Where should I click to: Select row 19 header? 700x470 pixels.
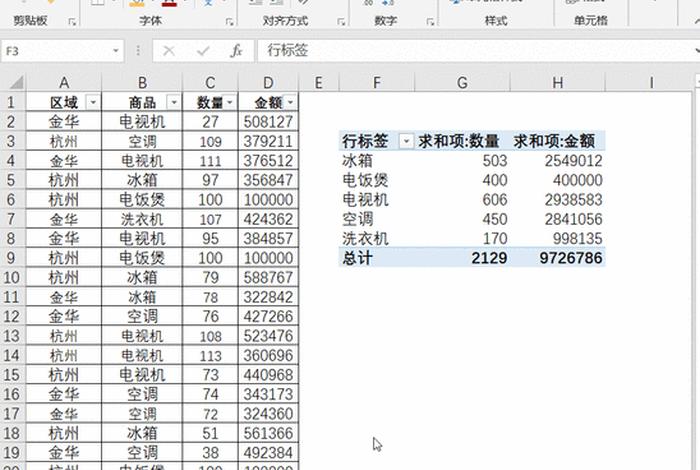tap(12, 453)
